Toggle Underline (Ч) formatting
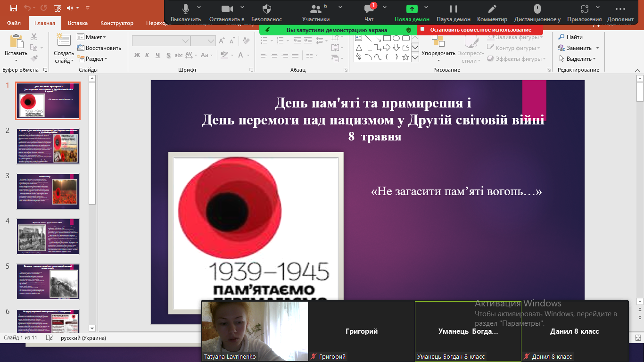The width and height of the screenshot is (644, 362). pyautogui.click(x=158, y=55)
